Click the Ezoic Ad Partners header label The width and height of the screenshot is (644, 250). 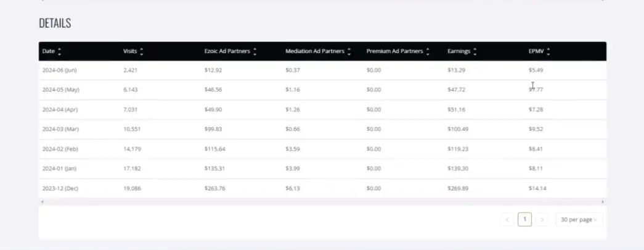227,51
